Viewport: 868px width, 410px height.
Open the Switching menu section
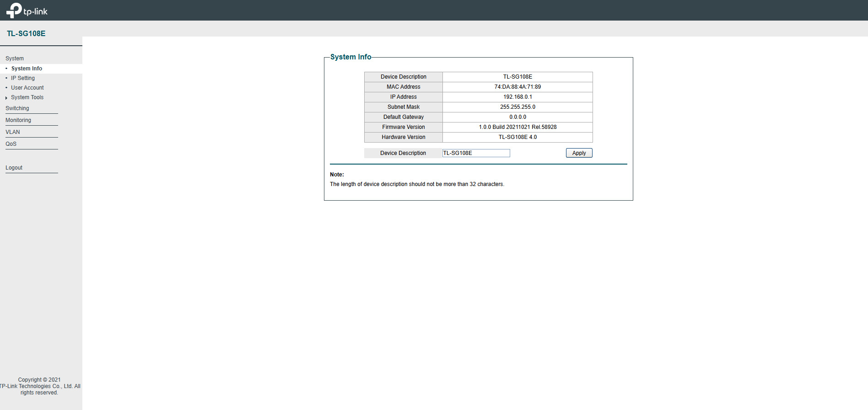17,108
